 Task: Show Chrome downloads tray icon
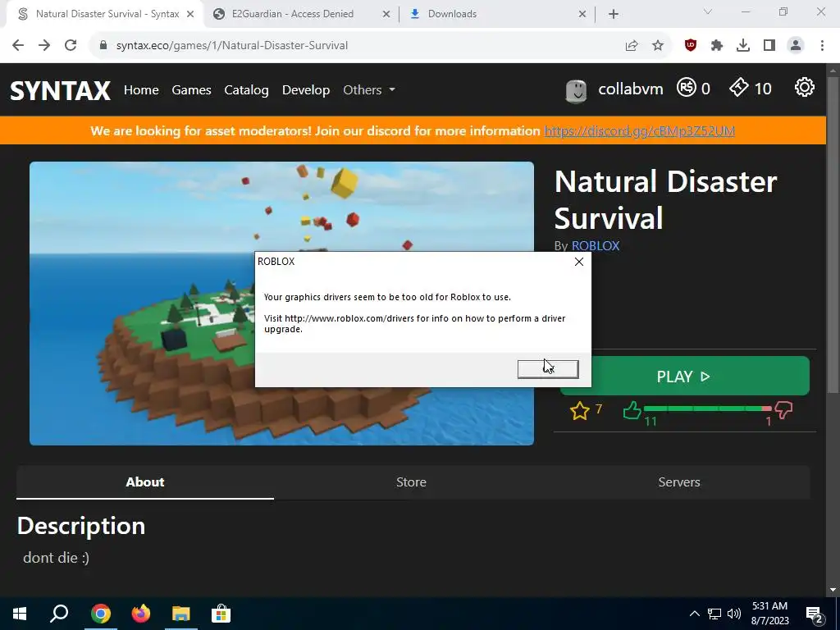point(743,46)
